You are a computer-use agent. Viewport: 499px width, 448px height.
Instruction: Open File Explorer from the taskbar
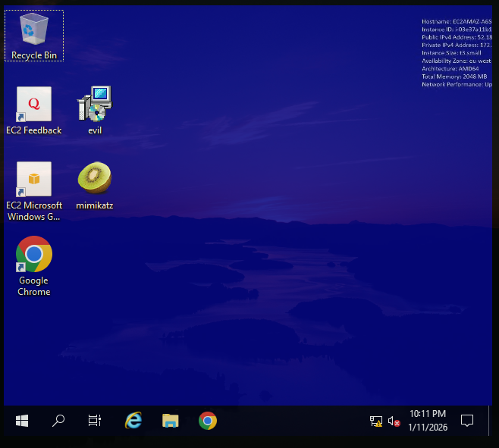click(171, 421)
